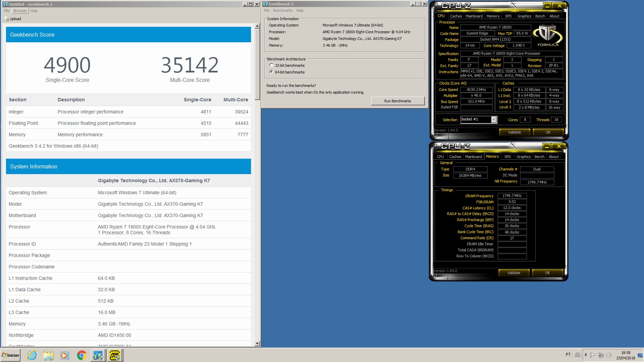Switch to About tab in upper CPU-Z
644x362 pixels.
pos(554,16)
